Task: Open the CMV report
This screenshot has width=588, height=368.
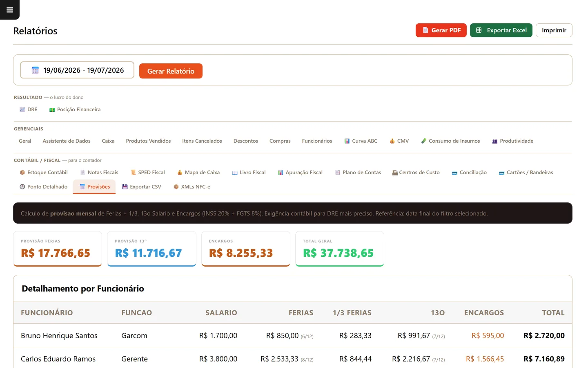Action: [399, 141]
